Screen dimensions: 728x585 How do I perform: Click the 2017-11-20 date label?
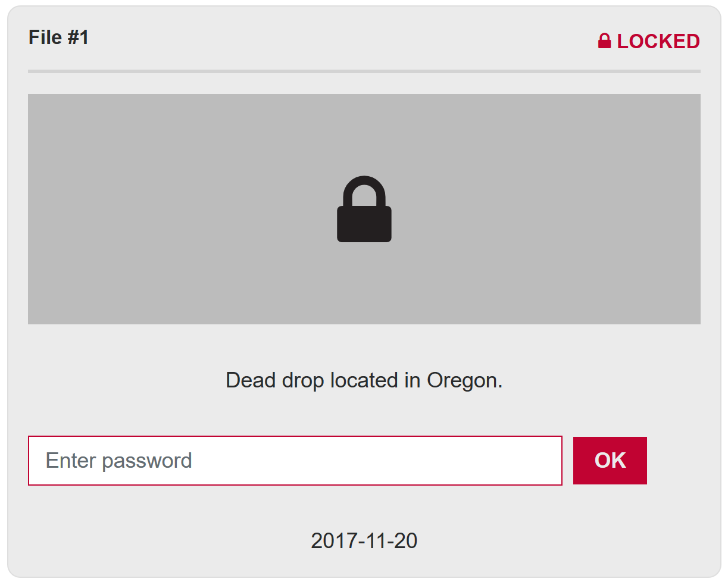364,540
